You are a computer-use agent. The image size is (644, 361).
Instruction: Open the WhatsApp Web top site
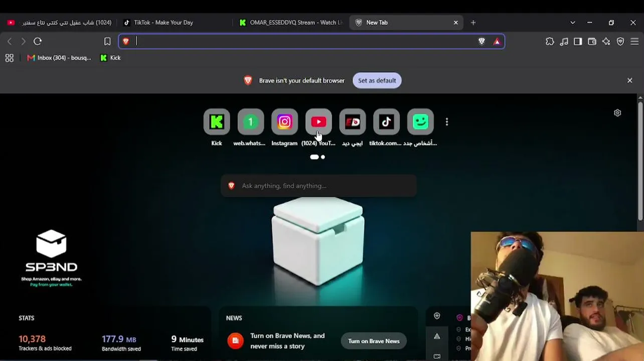(x=250, y=122)
